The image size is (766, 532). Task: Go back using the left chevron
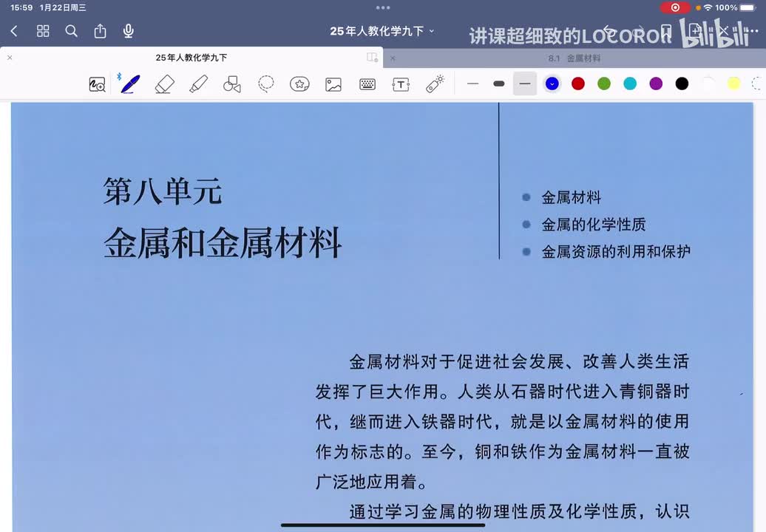(14, 31)
